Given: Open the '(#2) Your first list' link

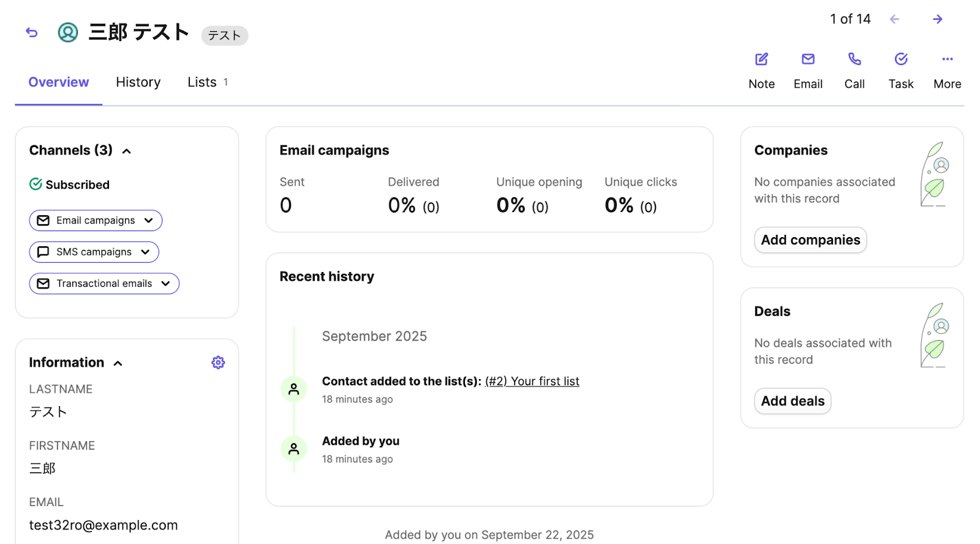Looking at the screenshot, I should click(532, 381).
